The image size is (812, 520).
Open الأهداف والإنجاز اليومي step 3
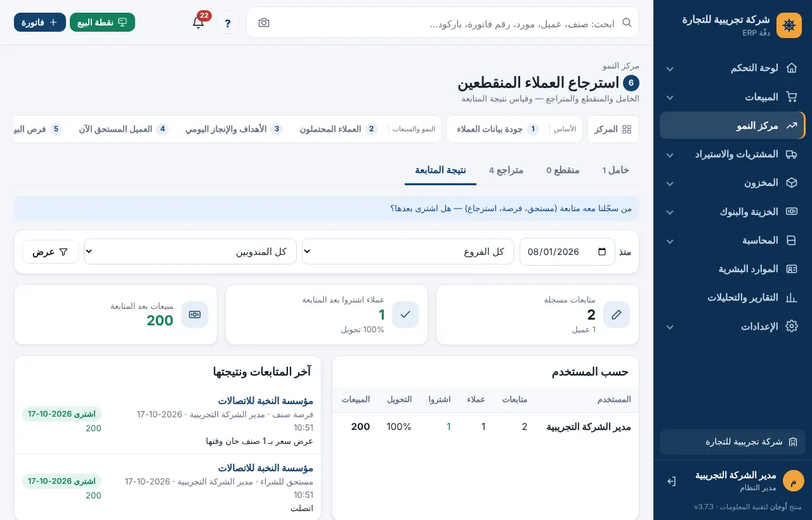234,129
